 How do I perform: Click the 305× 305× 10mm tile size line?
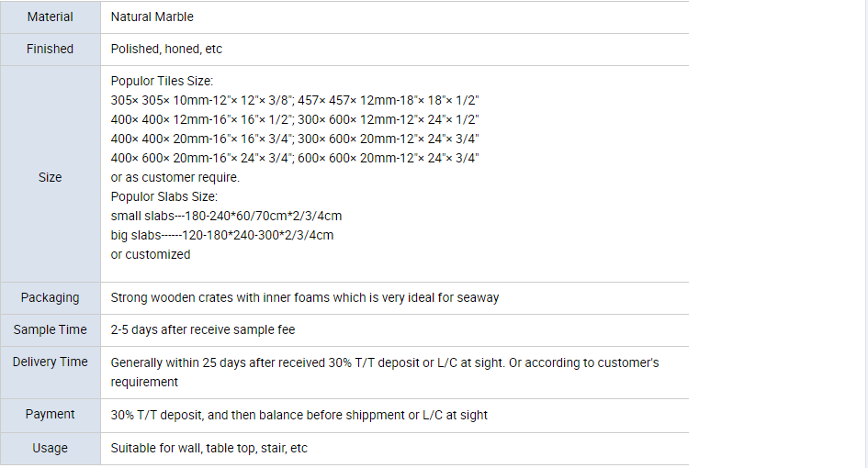point(295,101)
